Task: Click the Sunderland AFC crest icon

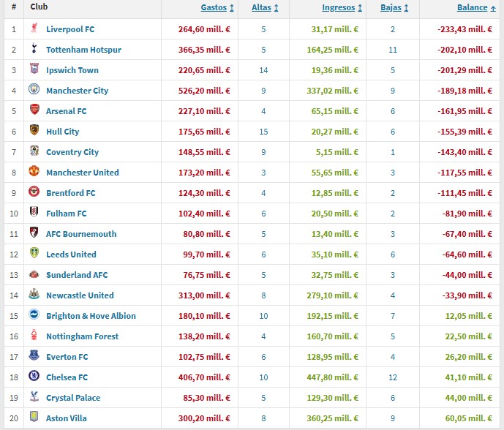Action: [x=34, y=274]
